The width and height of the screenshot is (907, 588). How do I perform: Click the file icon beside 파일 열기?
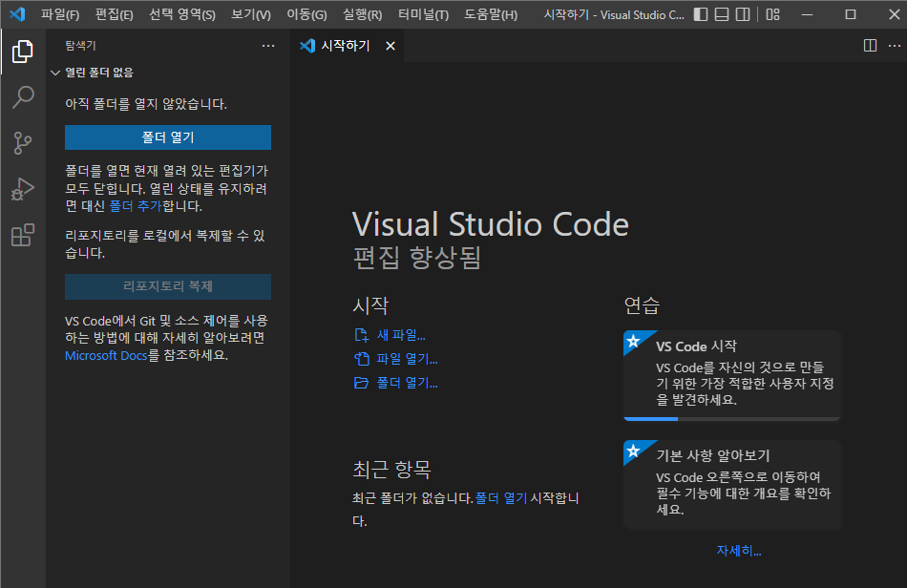point(361,359)
